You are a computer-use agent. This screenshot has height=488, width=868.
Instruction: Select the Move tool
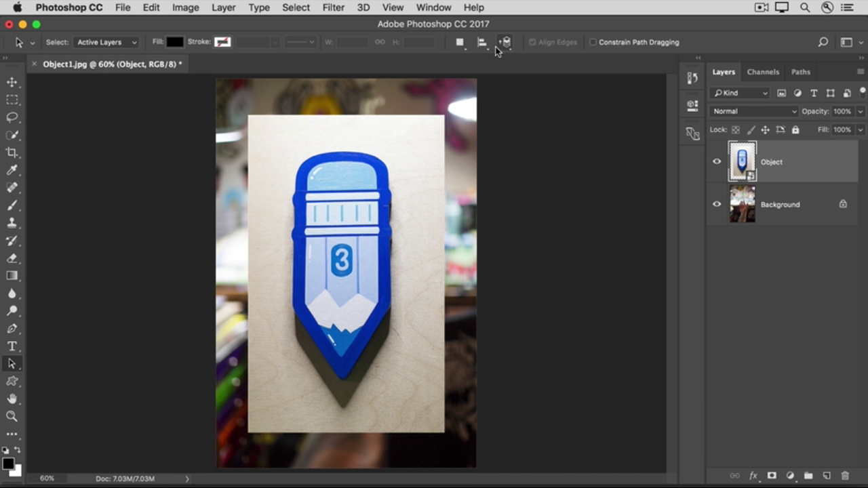12,82
